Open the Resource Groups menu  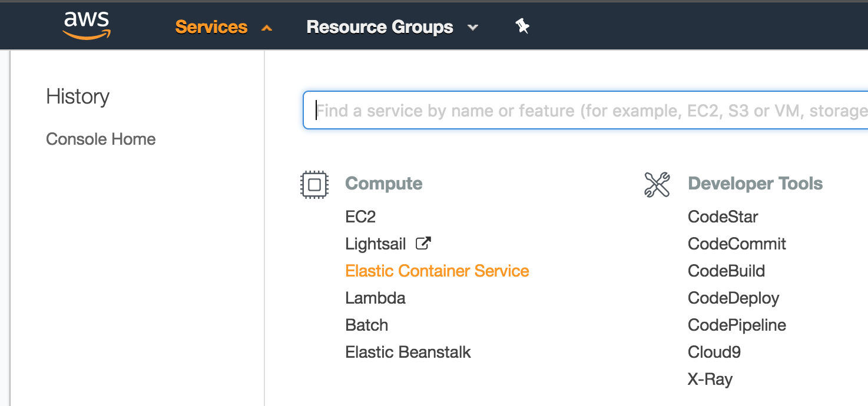coord(380,27)
